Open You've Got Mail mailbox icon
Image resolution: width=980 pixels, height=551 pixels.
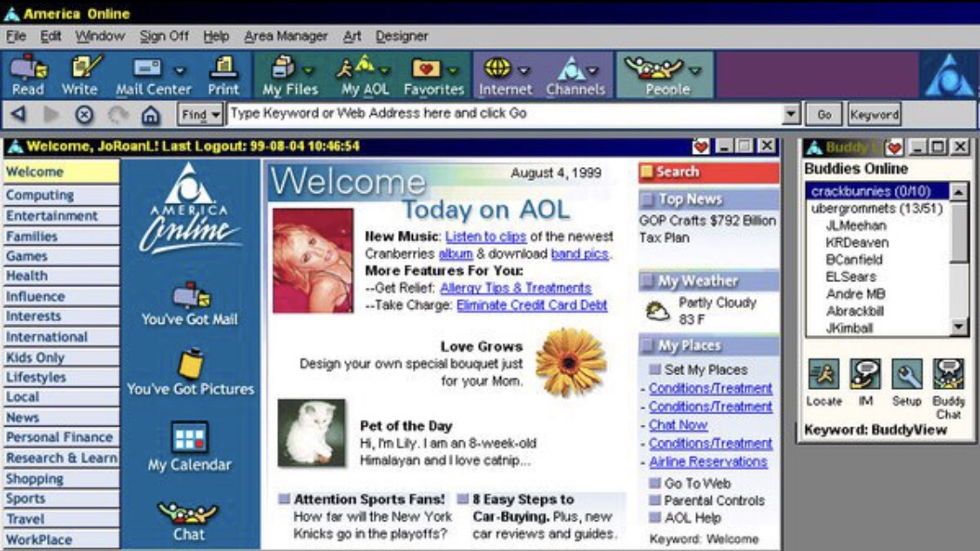190,297
